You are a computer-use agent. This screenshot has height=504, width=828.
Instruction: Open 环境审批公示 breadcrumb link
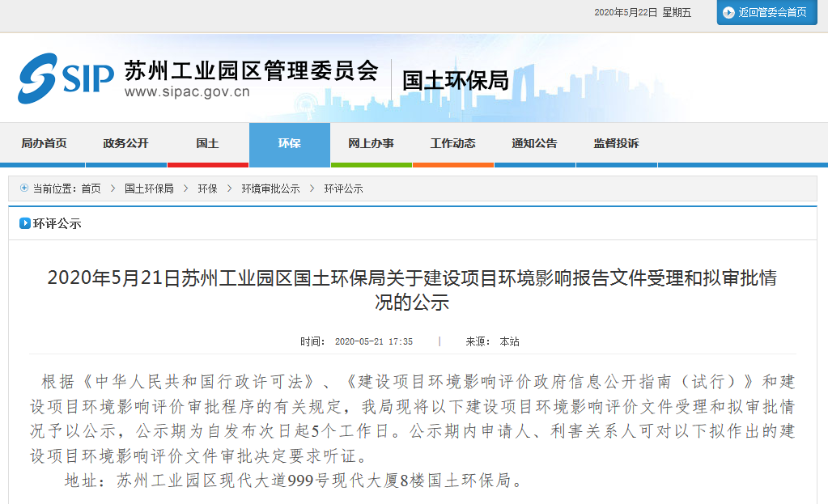click(x=270, y=188)
